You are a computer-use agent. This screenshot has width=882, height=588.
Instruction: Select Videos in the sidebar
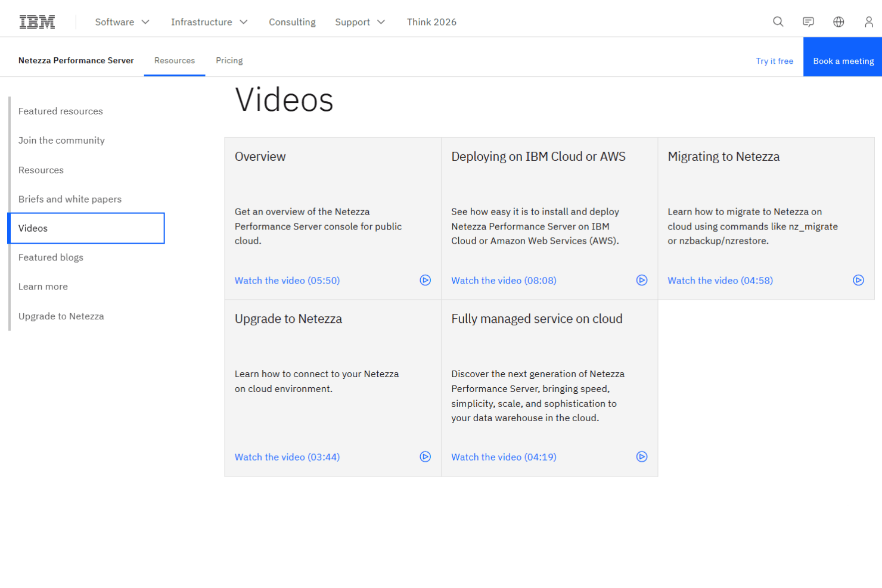click(x=86, y=228)
